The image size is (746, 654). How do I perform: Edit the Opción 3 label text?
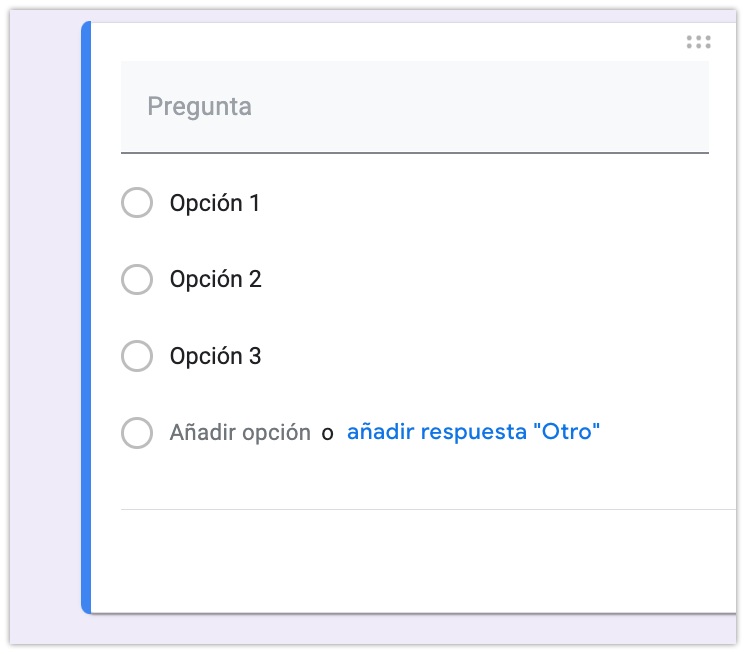216,355
